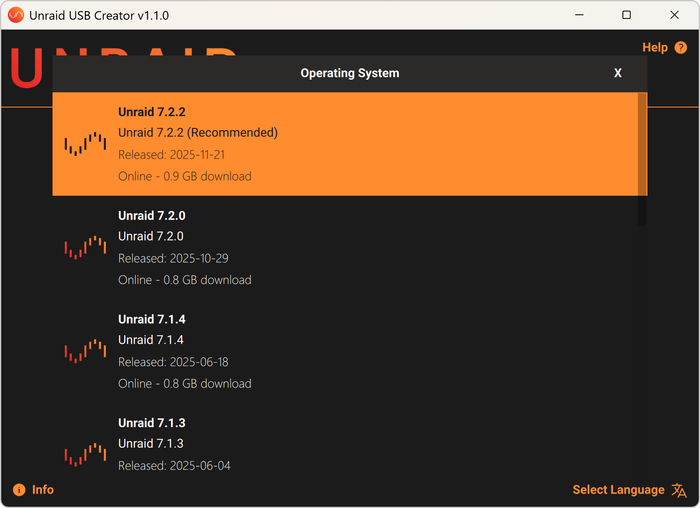Click the Help question mark icon
Image resolution: width=700 pixels, height=508 pixels.
click(x=681, y=48)
